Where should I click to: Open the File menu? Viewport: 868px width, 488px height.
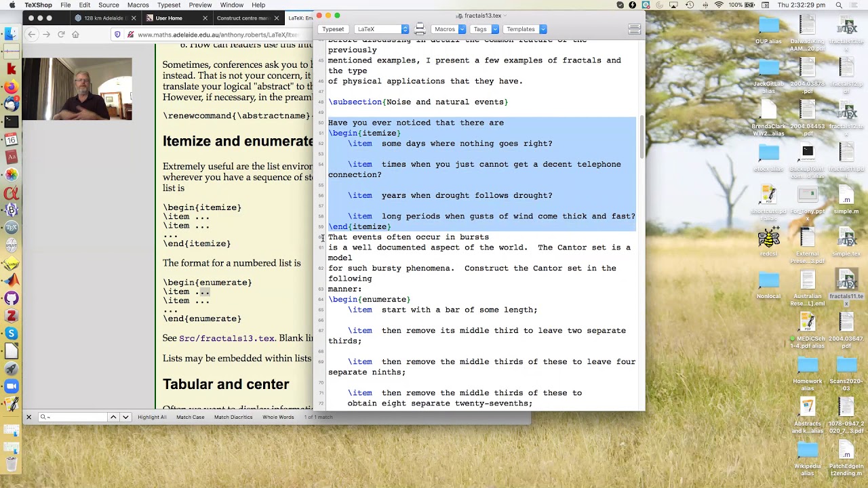(65, 5)
